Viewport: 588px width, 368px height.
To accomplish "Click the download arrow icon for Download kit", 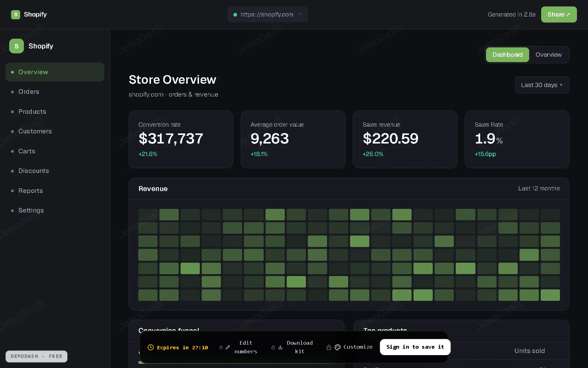I will [x=280, y=347].
